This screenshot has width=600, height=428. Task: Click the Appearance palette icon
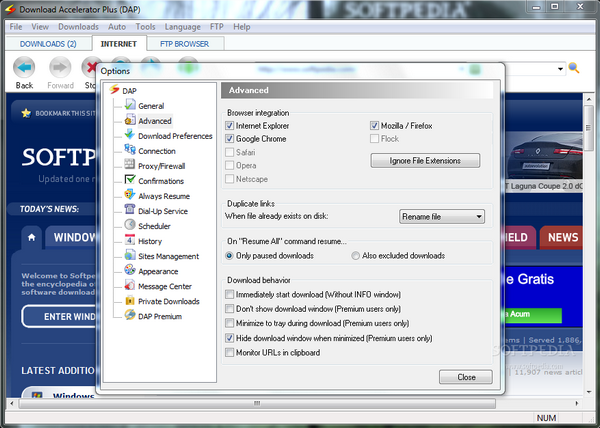(130, 270)
